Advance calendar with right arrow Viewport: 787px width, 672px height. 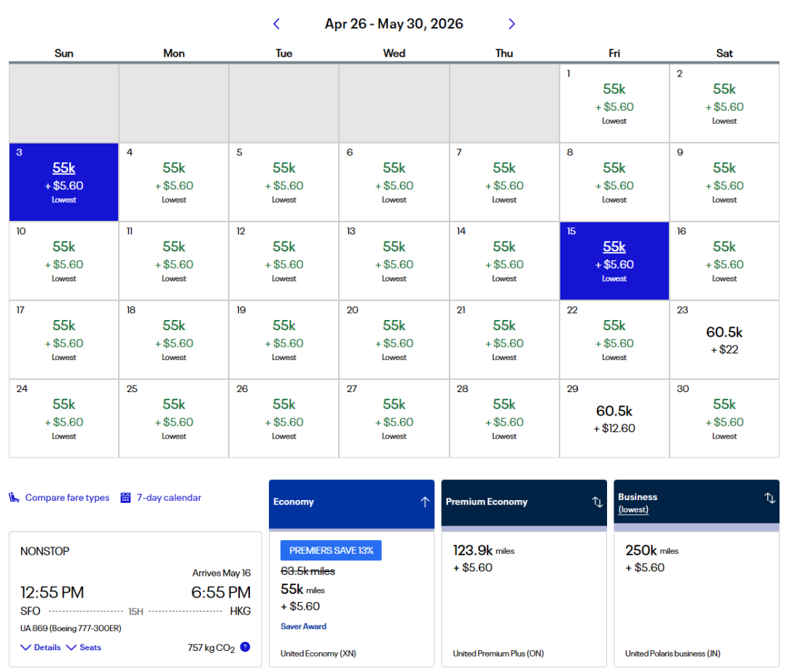(x=512, y=24)
